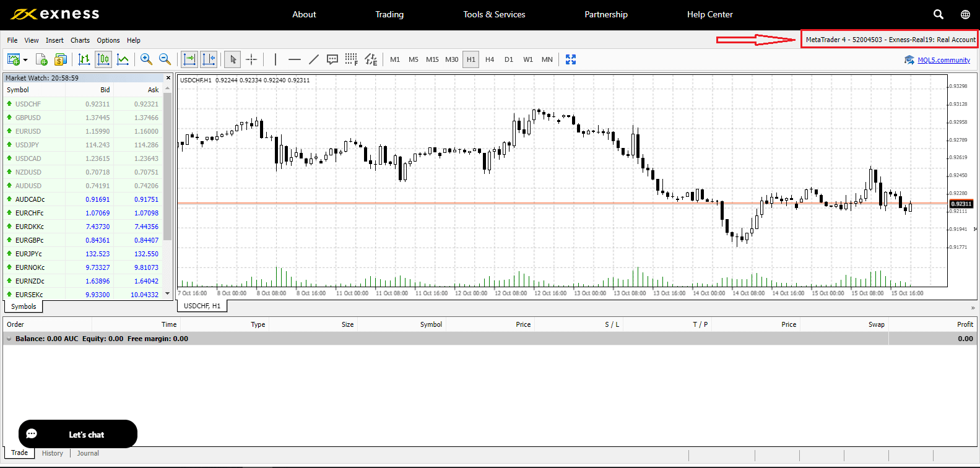Screen dimensions: 980x468
Task: Click the Let's chat button
Action: click(78, 434)
